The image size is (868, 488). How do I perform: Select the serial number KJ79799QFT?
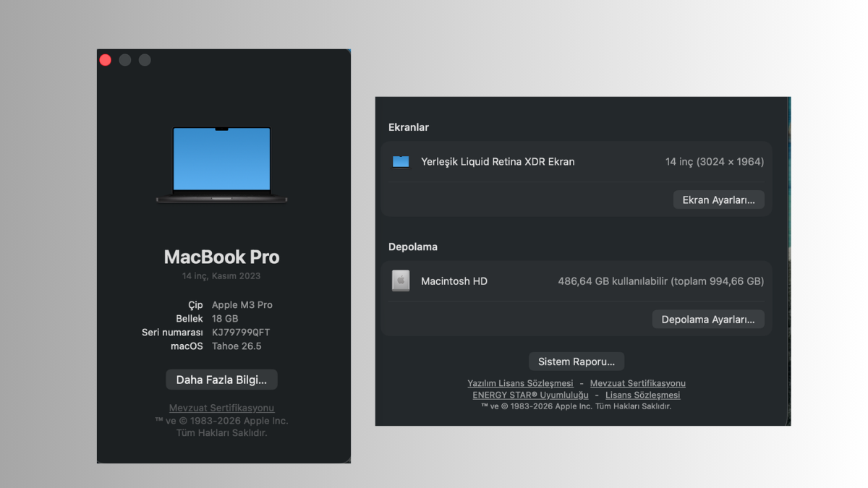tap(241, 333)
